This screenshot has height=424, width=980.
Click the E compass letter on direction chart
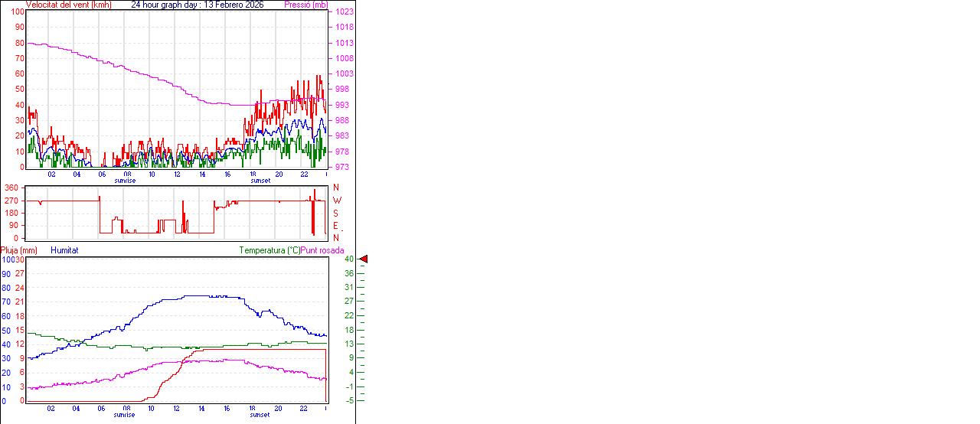pyautogui.click(x=336, y=226)
